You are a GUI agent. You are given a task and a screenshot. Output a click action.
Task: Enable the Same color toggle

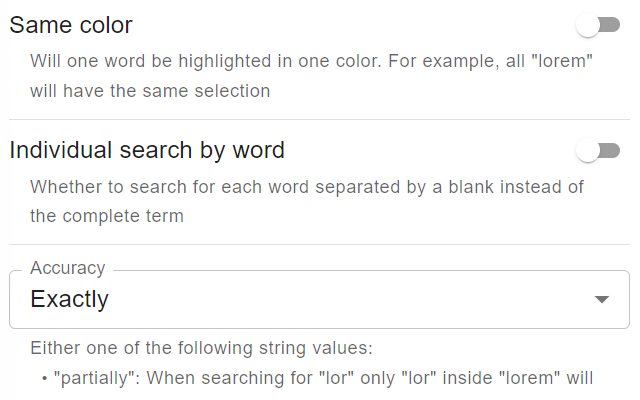pos(598,26)
